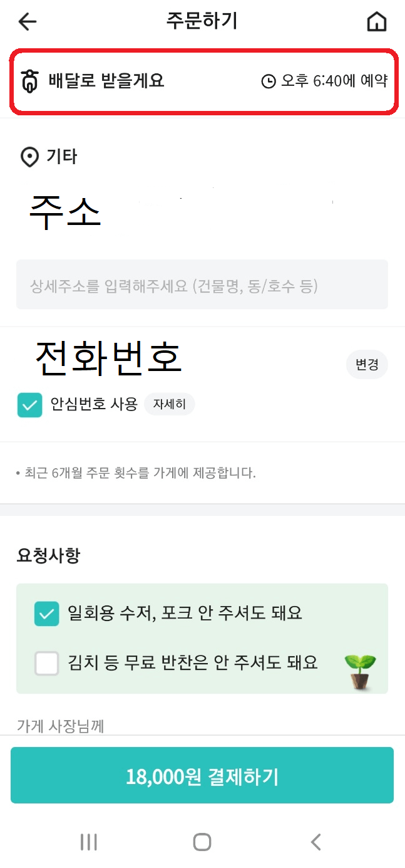Open the 자세히 details link
This screenshot has height=868, width=405.
tap(169, 404)
